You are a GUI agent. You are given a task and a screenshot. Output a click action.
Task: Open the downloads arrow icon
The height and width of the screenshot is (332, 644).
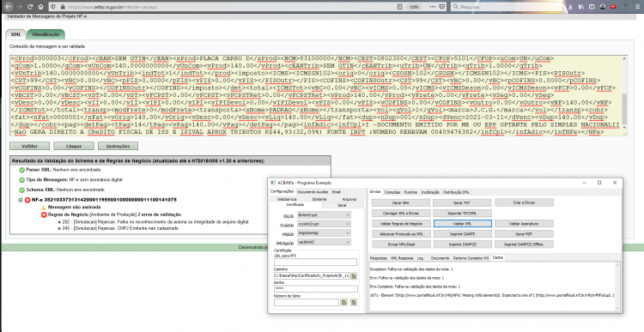(570, 7)
